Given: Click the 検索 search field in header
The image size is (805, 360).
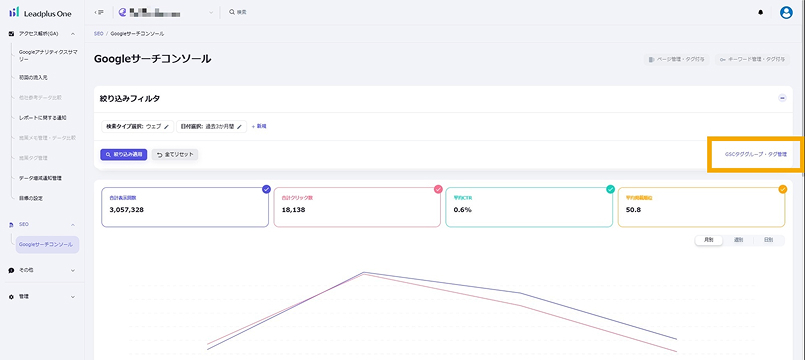Looking at the screenshot, I should (x=238, y=12).
